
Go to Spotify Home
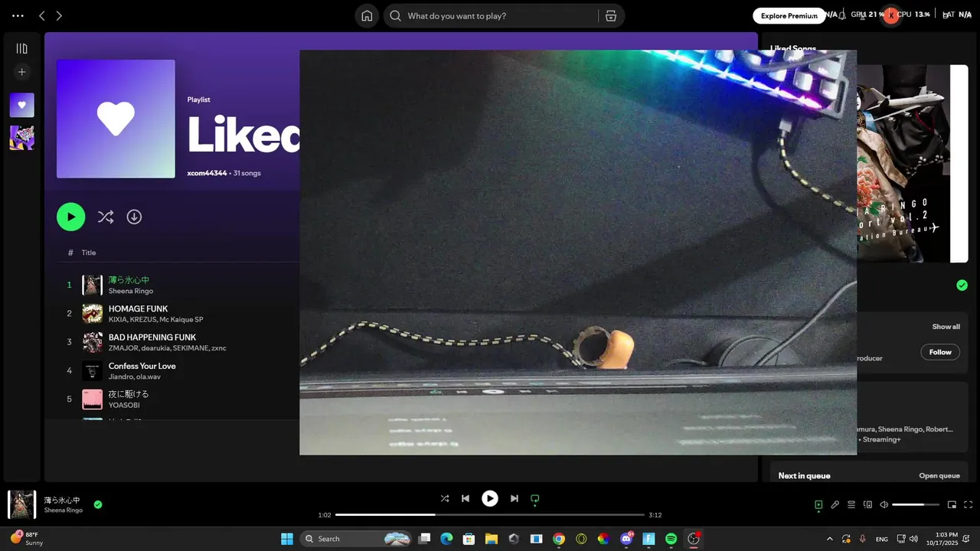click(367, 15)
